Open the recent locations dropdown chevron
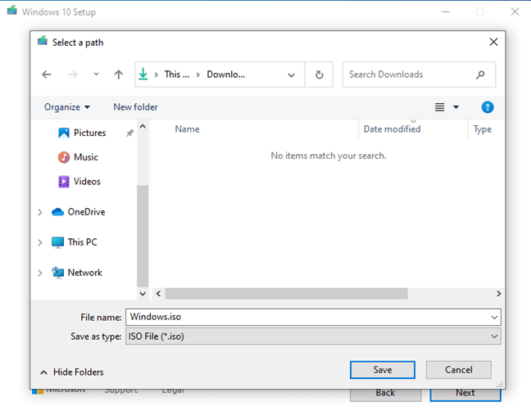The image size is (531, 420). 96,75
